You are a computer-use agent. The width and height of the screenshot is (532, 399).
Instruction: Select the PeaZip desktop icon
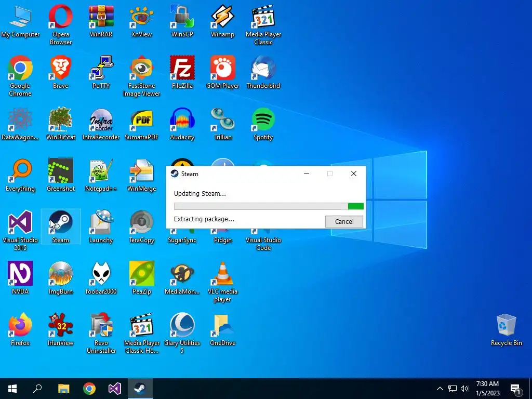pos(141,278)
